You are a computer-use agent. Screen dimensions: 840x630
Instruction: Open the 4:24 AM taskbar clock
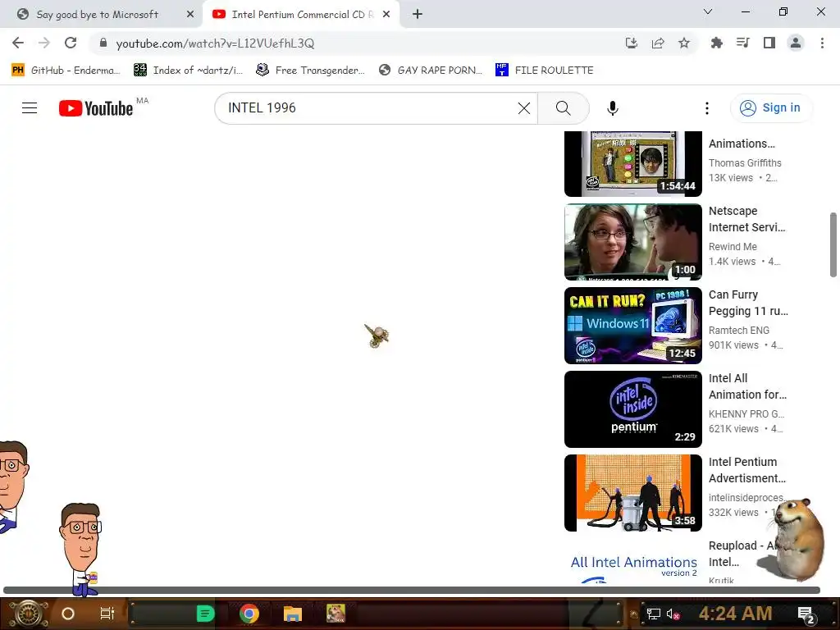coord(735,614)
